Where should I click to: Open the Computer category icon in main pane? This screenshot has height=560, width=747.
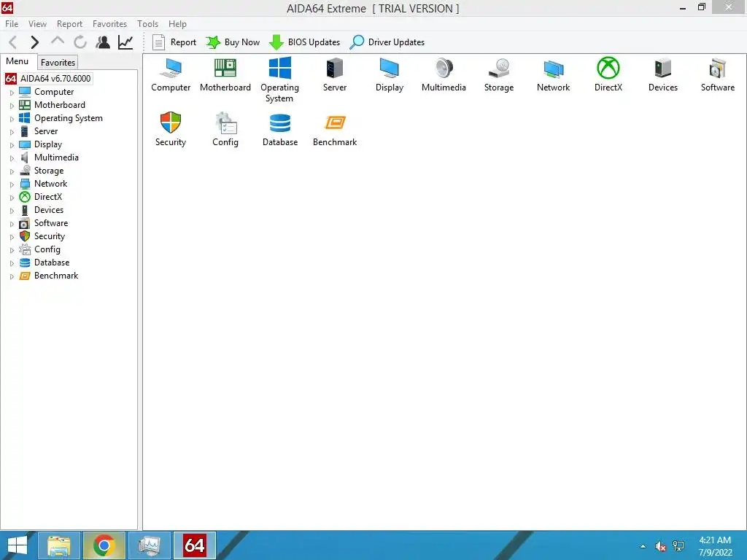171,75
